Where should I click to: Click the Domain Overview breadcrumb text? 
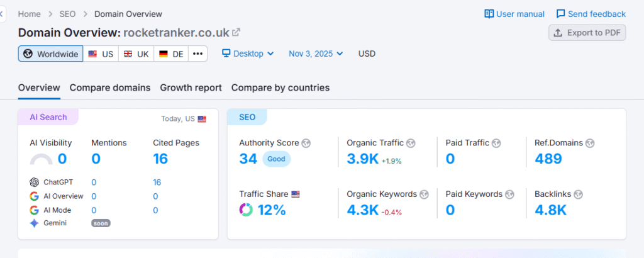[128, 14]
